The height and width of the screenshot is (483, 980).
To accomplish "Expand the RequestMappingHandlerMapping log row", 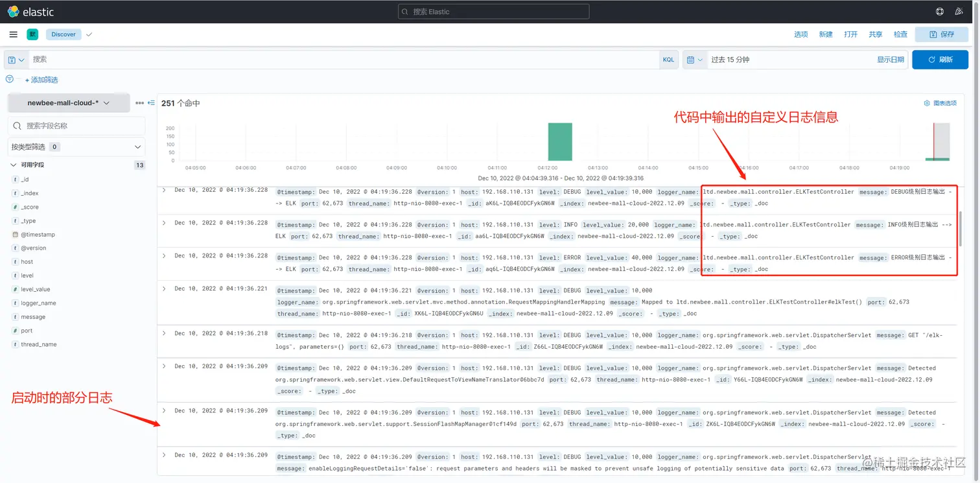I will [x=164, y=289].
